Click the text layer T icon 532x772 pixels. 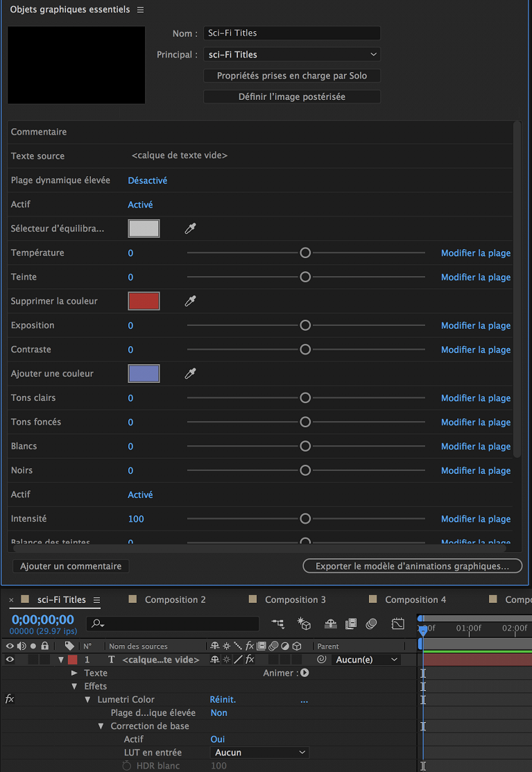(111, 659)
